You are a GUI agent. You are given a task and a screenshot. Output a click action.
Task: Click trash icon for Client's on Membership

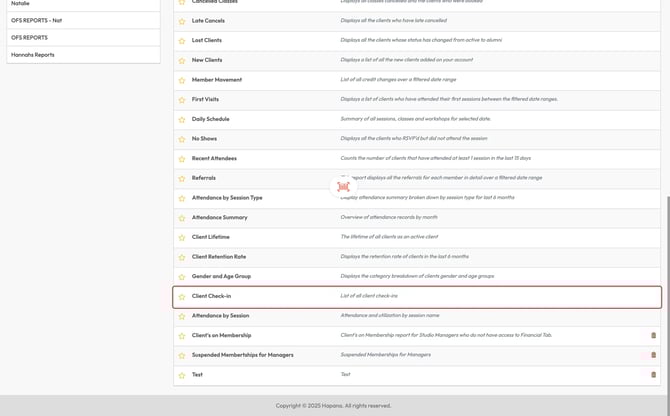653,335
